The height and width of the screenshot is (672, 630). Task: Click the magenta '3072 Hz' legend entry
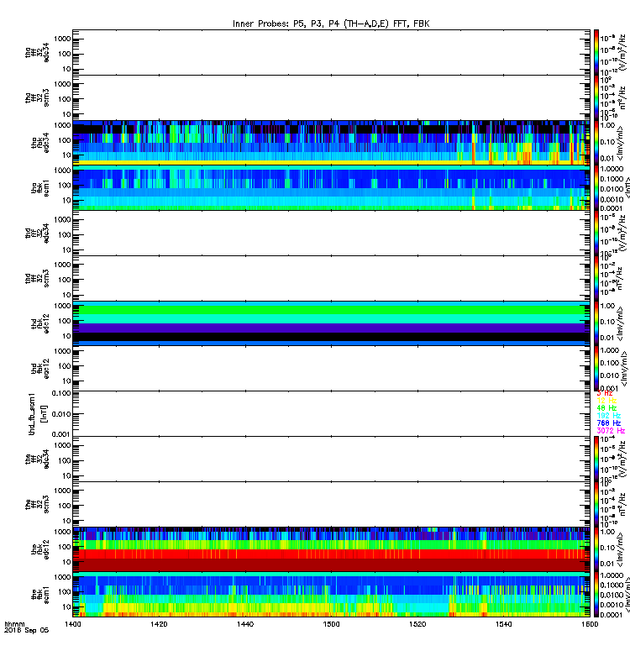pos(611,431)
